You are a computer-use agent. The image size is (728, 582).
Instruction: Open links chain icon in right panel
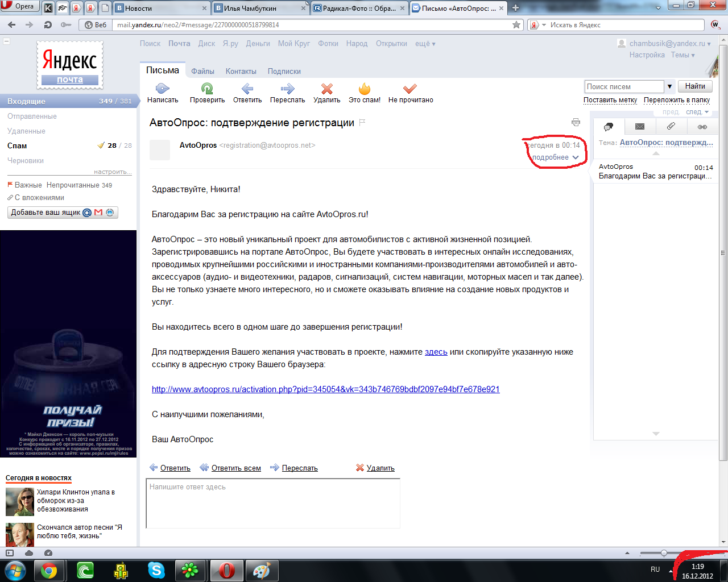click(702, 127)
